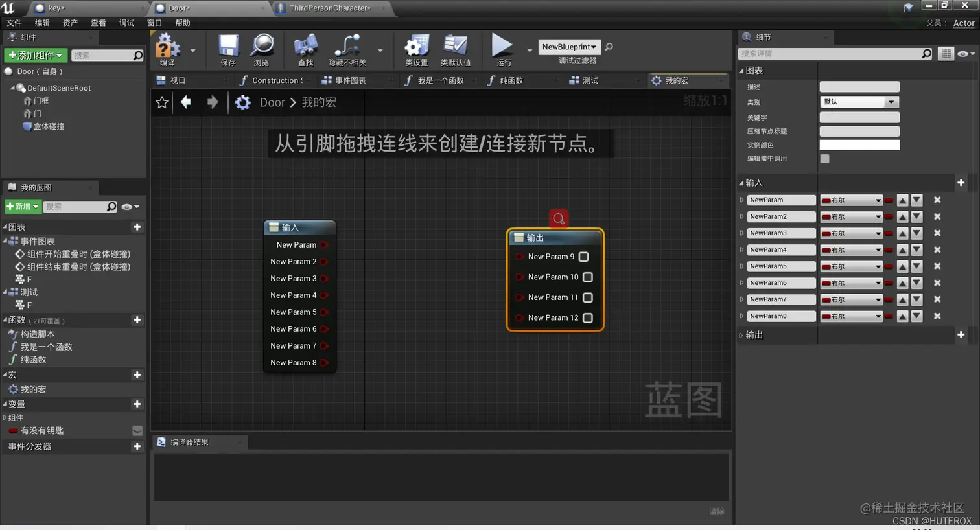Select 盒体碰撞 component
This screenshot has height=530, width=980.
click(x=49, y=126)
